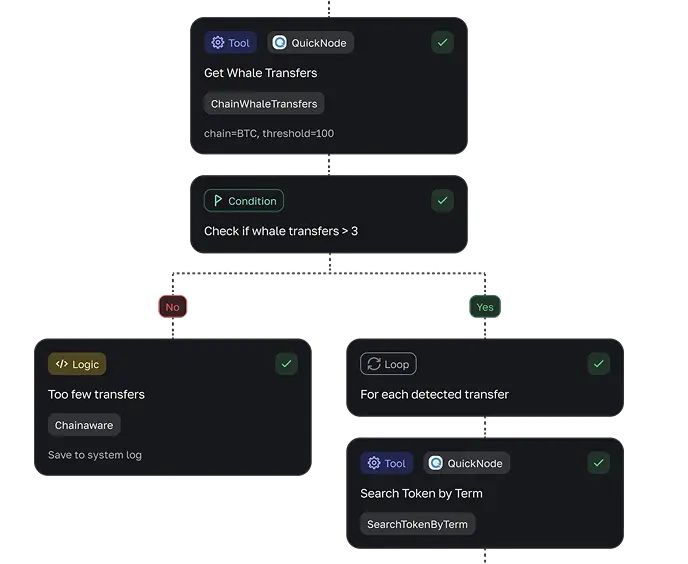688x564 pixels.
Task: Click the QuickNode badge on Search Token by Term
Action: 466,463
